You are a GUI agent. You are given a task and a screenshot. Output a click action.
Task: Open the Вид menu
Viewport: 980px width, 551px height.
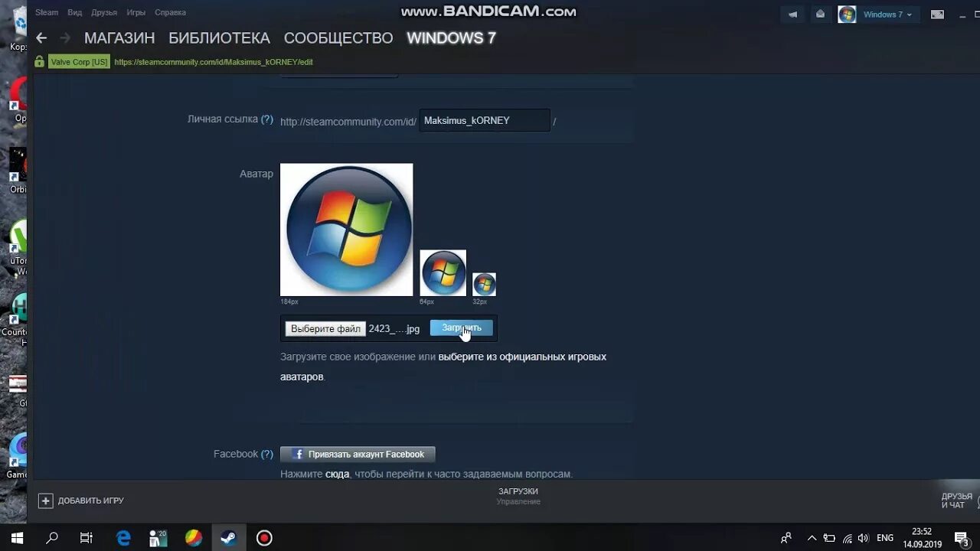(74, 12)
